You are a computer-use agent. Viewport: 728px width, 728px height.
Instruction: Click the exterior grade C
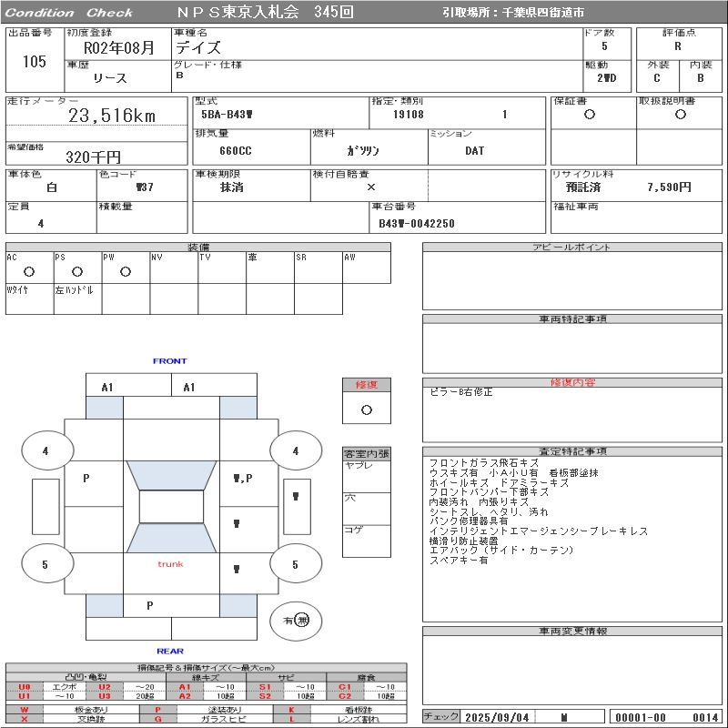point(656,78)
